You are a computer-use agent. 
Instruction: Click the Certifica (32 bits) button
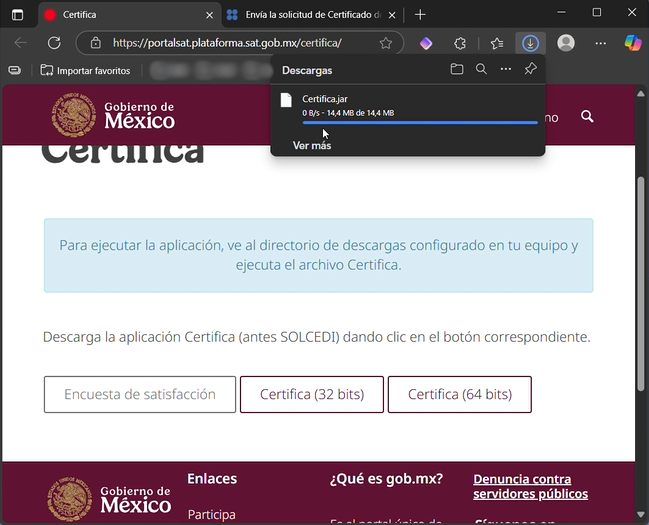(311, 395)
